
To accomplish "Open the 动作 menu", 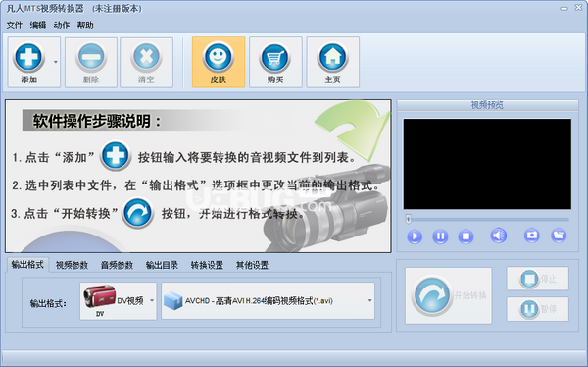I will [62, 26].
